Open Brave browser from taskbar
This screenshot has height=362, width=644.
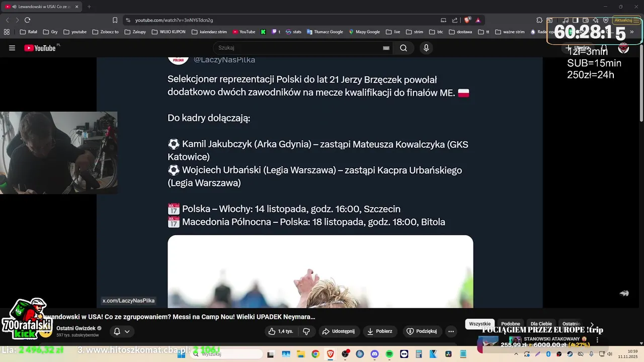[x=330, y=354]
